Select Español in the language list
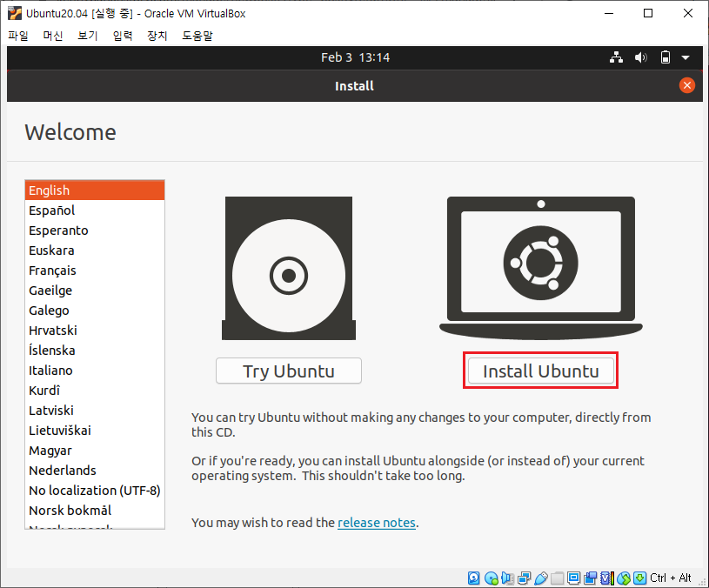This screenshot has width=709, height=588. 95,210
